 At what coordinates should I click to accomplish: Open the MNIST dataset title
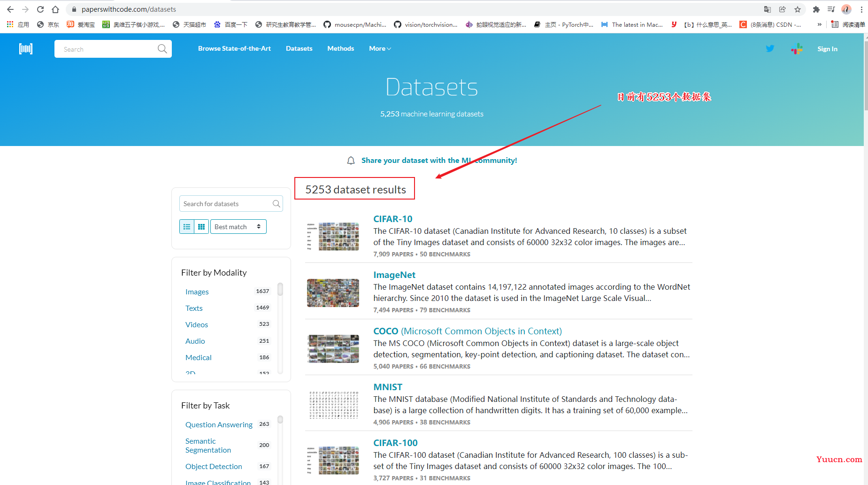coord(388,387)
